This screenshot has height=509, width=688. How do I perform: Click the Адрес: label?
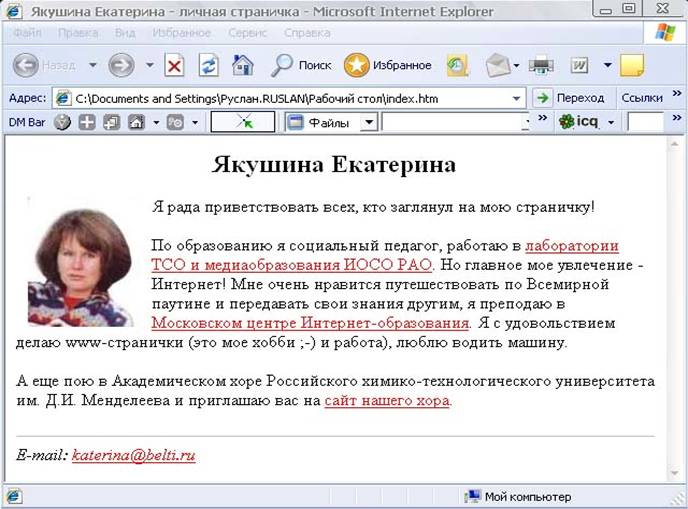[x=27, y=98]
